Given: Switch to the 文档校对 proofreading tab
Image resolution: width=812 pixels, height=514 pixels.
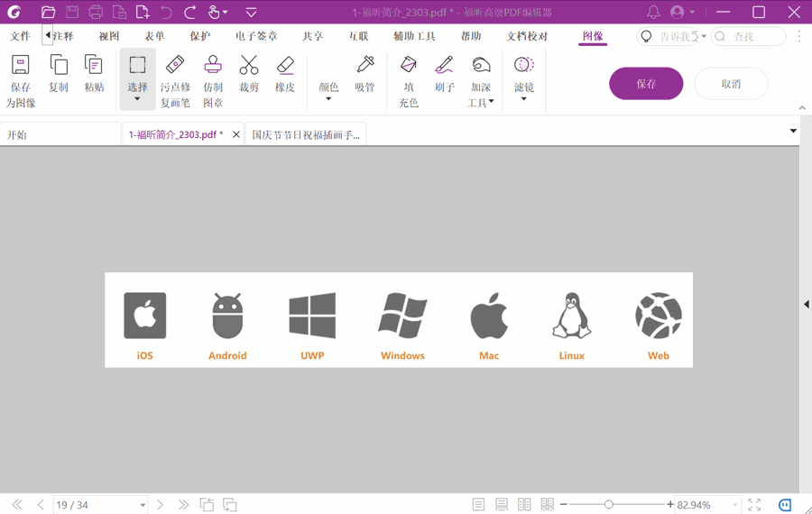Looking at the screenshot, I should point(527,36).
